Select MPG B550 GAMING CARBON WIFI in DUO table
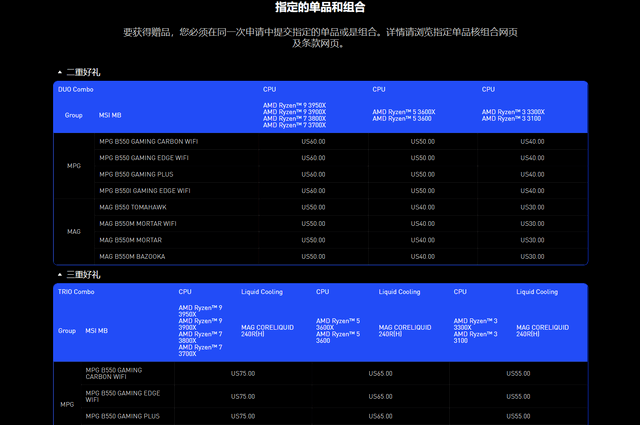 tap(149, 142)
